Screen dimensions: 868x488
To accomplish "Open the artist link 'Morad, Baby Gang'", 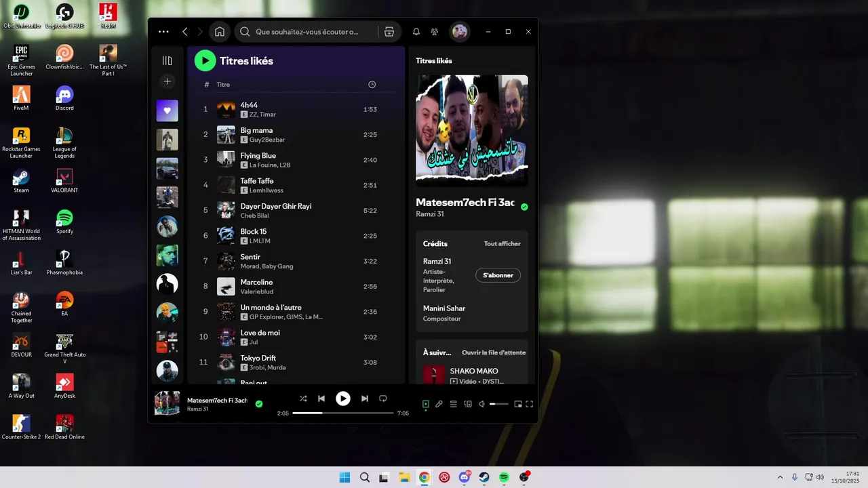I will tap(267, 266).
